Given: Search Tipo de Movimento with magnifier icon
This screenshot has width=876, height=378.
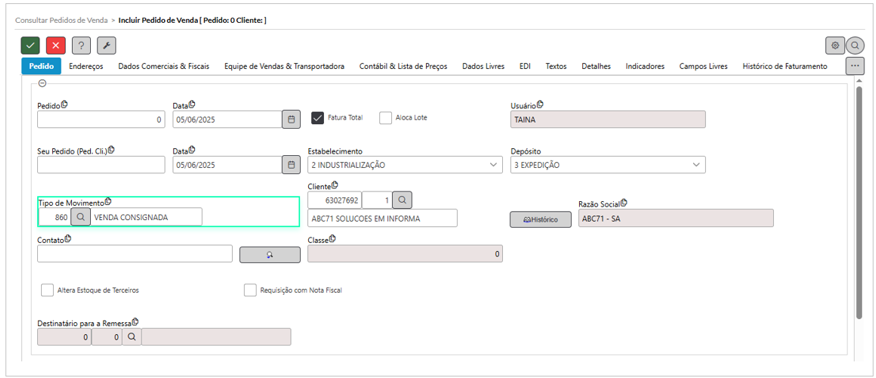Looking at the screenshot, I should [x=80, y=217].
